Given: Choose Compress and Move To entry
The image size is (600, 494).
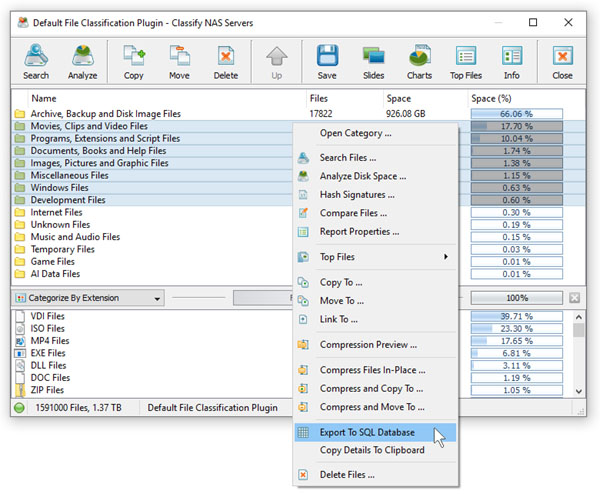Looking at the screenshot, I should coord(372,407).
